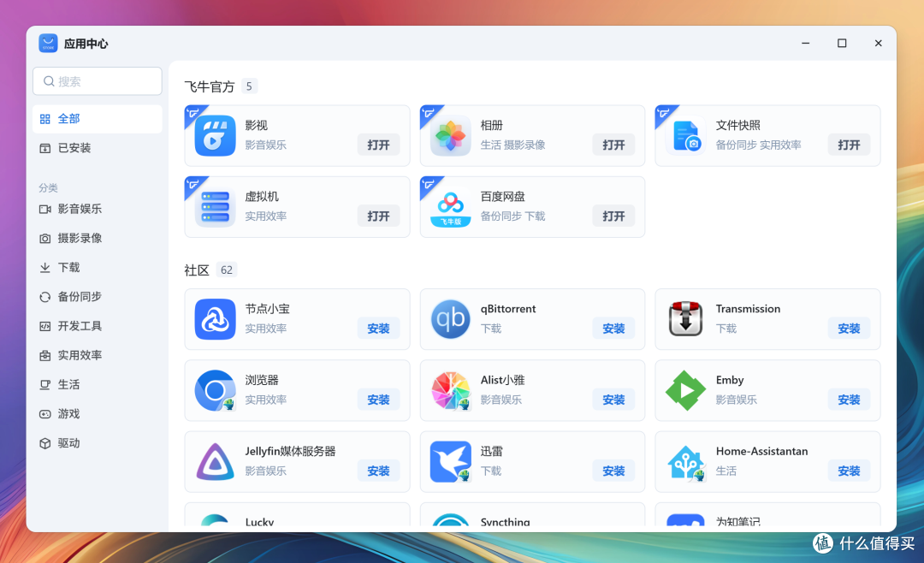Image resolution: width=924 pixels, height=563 pixels.
Task: Click the 浏览器 app icon
Action: point(215,390)
